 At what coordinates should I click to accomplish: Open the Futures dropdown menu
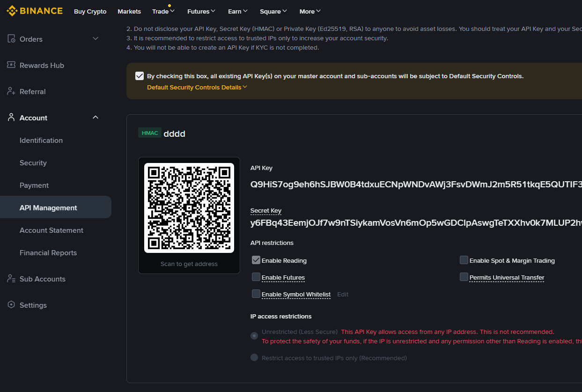pyautogui.click(x=201, y=11)
